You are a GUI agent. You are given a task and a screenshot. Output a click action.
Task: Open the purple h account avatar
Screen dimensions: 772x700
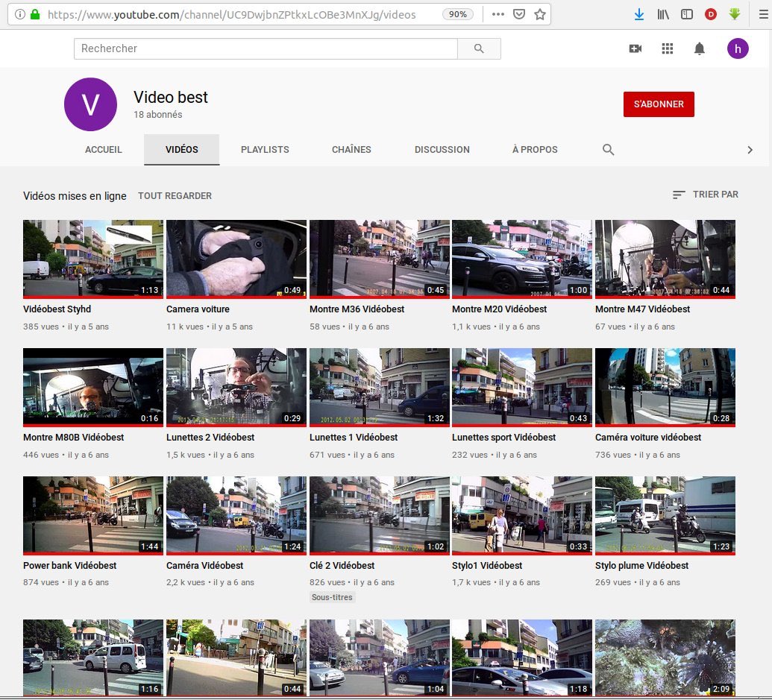[x=738, y=48]
